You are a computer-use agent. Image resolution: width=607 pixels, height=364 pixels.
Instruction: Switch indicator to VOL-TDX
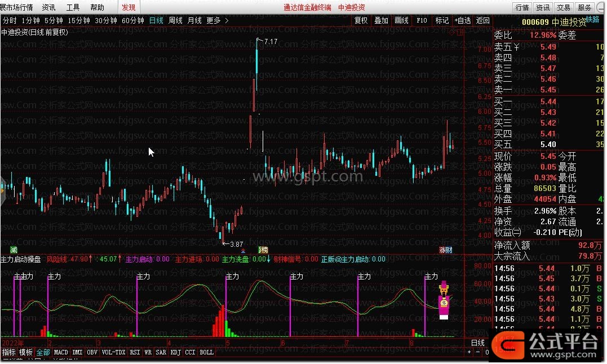(x=113, y=352)
